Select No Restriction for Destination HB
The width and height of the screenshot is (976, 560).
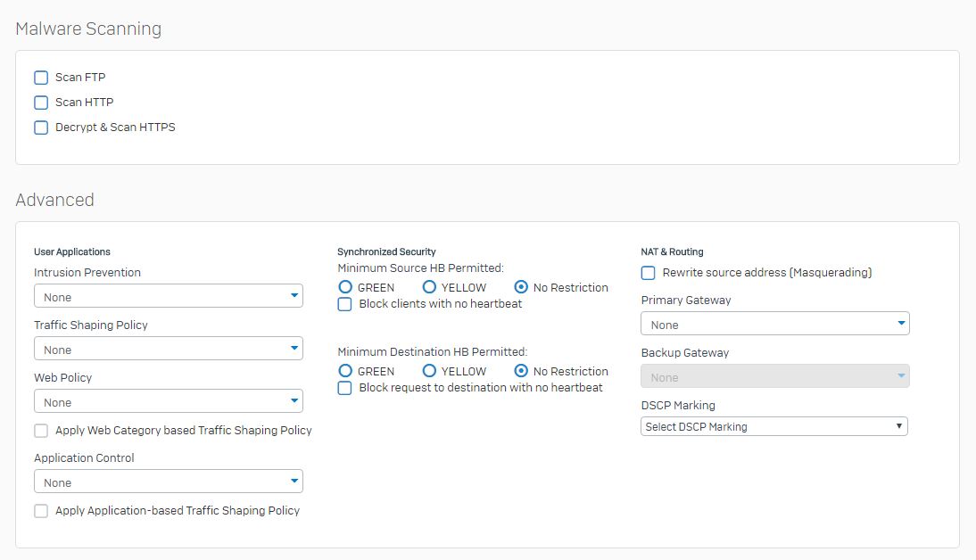click(521, 371)
